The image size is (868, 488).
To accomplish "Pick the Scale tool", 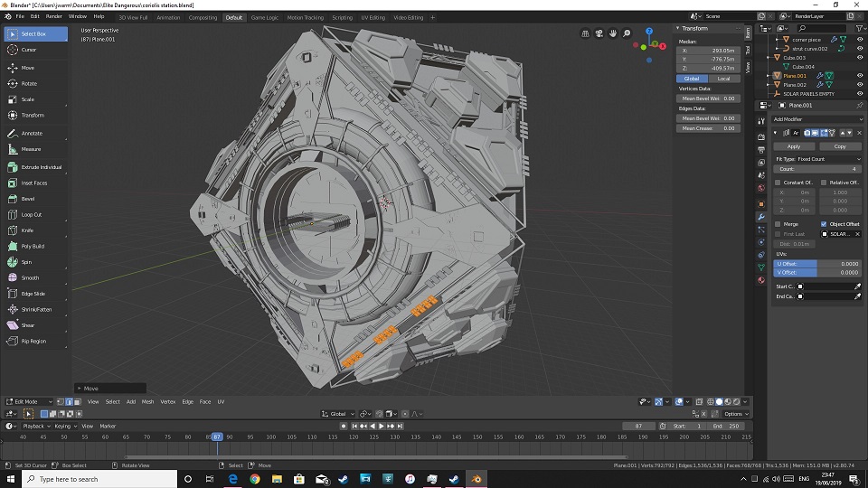I will pyautogui.click(x=36, y=99).
